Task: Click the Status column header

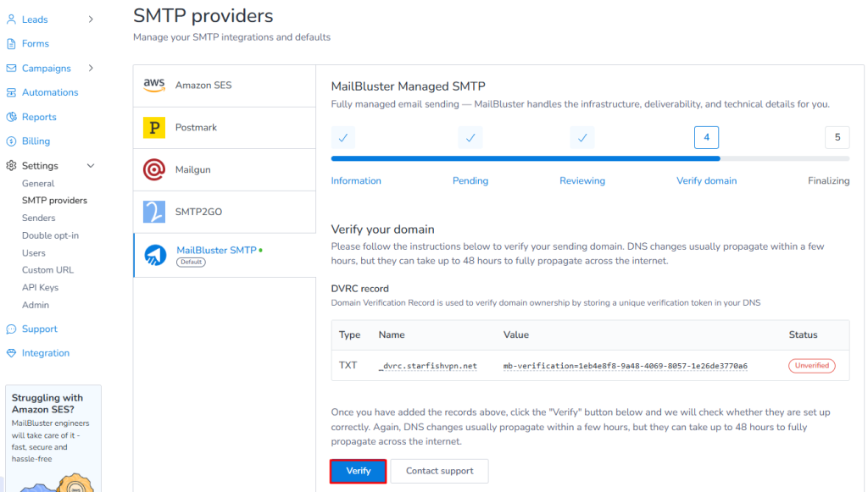Action: (x=804, y=335)
